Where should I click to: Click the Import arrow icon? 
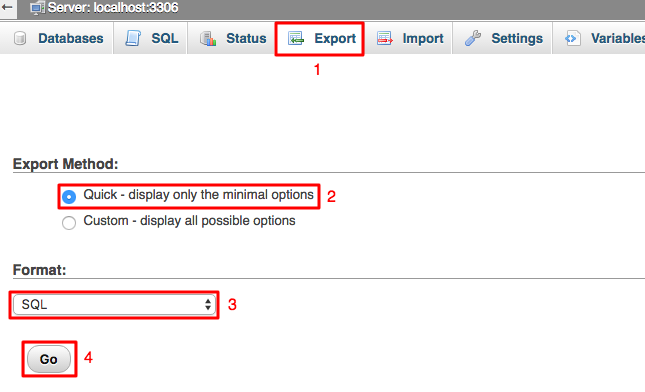point(385,38)
